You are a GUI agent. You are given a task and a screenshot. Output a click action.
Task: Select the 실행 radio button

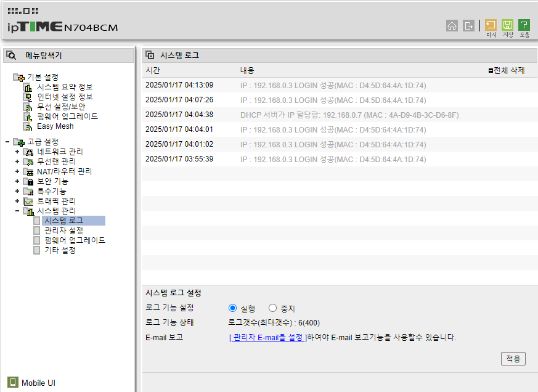[x=232, y=308]
